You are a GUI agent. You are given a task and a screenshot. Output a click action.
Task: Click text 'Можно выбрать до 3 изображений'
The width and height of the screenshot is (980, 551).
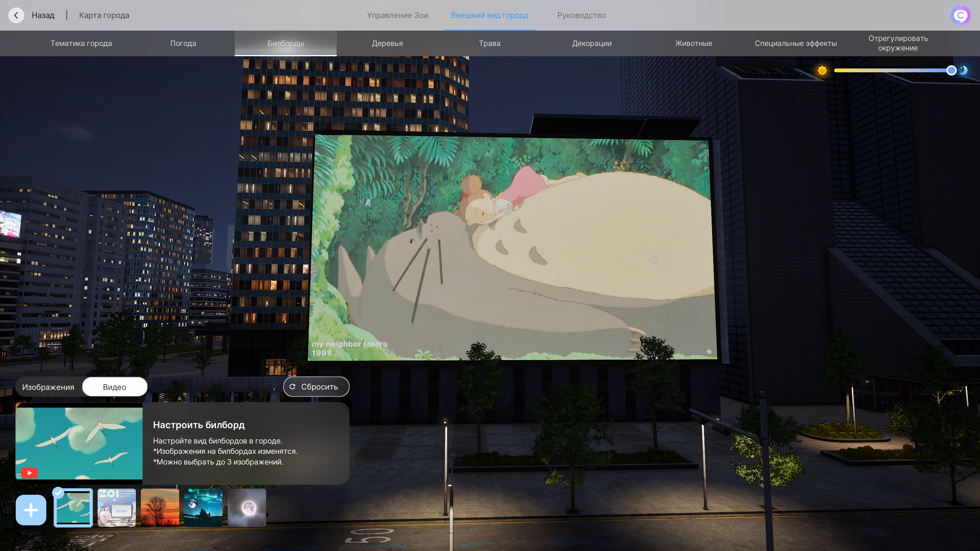tap(218, 462)
